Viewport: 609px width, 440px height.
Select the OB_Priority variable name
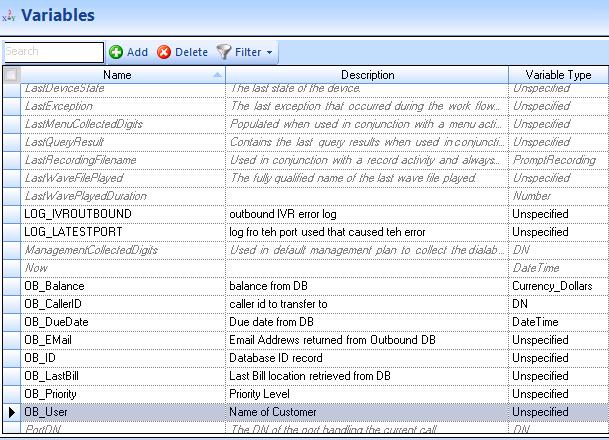[x=50, y=394]
